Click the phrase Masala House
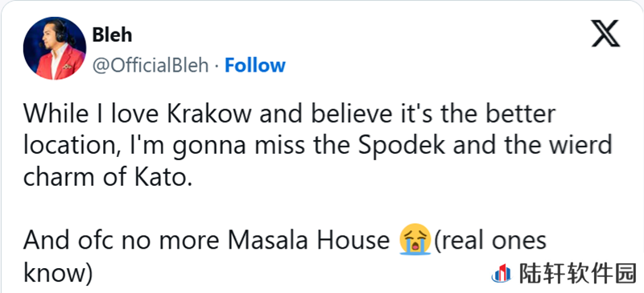Viewport: 644px width, 293px height. click(307, 241)
